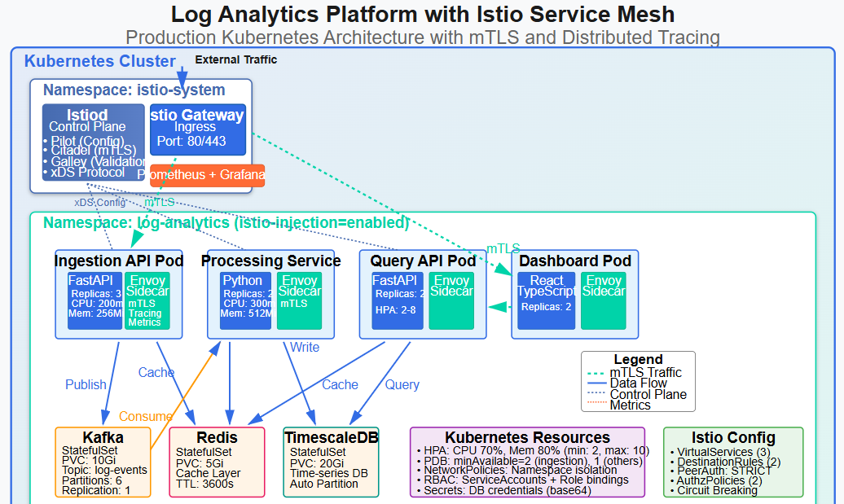This screenshot has height=504, width=844.
Task: Select Envoy Sidecar in Processing Service
Action: pos(299,300)
